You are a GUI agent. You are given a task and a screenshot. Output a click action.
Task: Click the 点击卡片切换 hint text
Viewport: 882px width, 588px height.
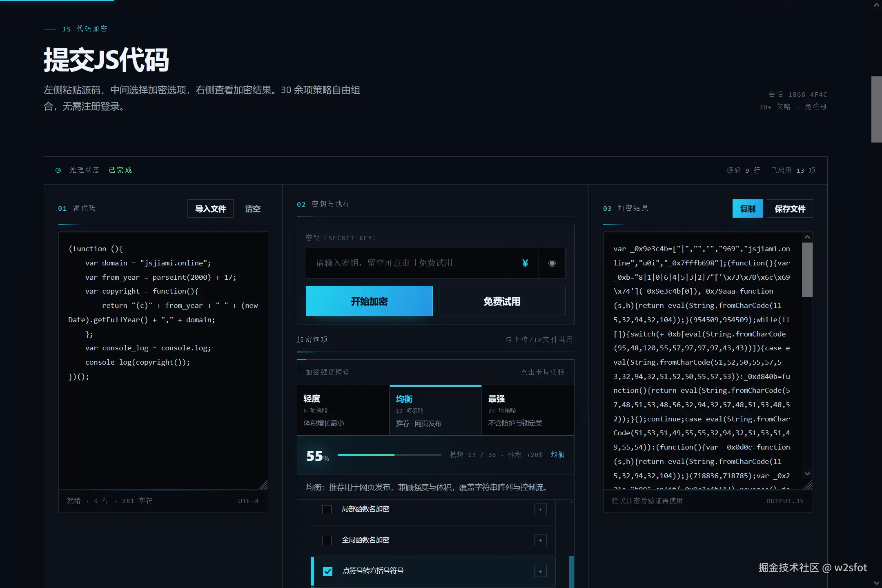543,372
